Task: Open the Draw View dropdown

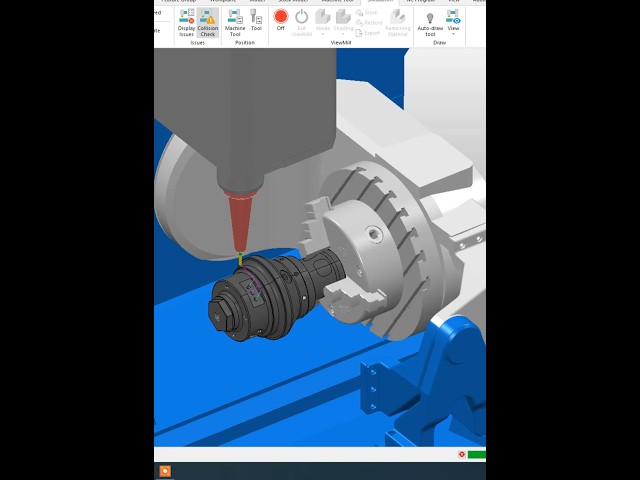Action: [453, 22]
